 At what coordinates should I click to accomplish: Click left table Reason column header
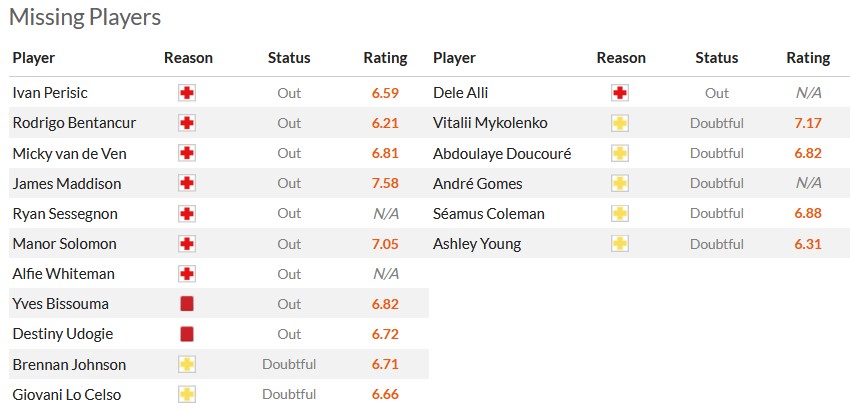[188, 58]
